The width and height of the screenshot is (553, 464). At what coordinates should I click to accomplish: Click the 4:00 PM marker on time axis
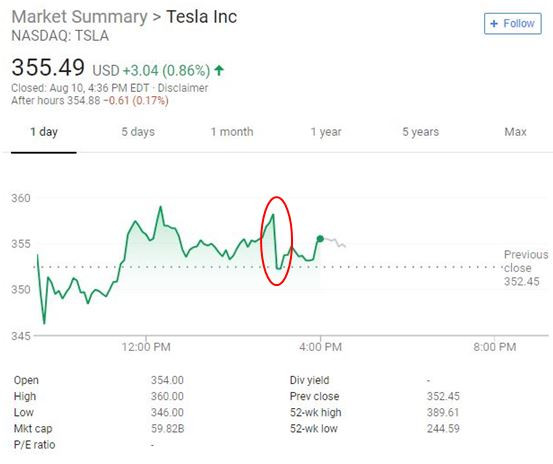[x=320, y=347]
